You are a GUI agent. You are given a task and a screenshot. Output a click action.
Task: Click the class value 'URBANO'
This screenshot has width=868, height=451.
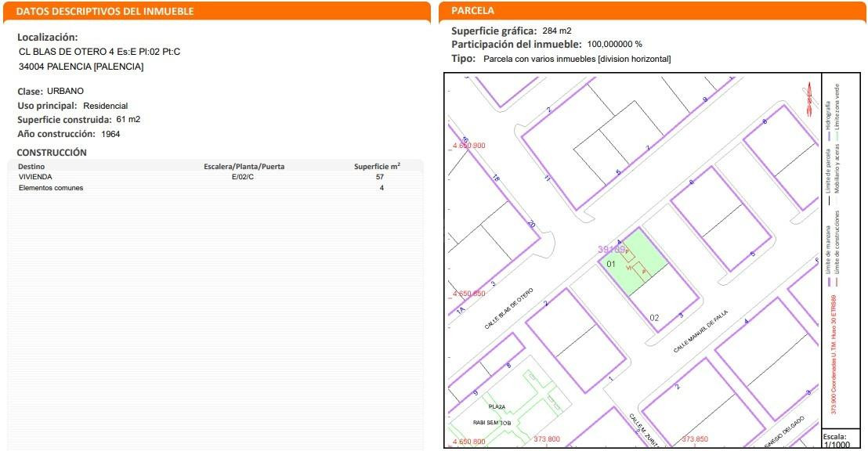click(65, 91)
